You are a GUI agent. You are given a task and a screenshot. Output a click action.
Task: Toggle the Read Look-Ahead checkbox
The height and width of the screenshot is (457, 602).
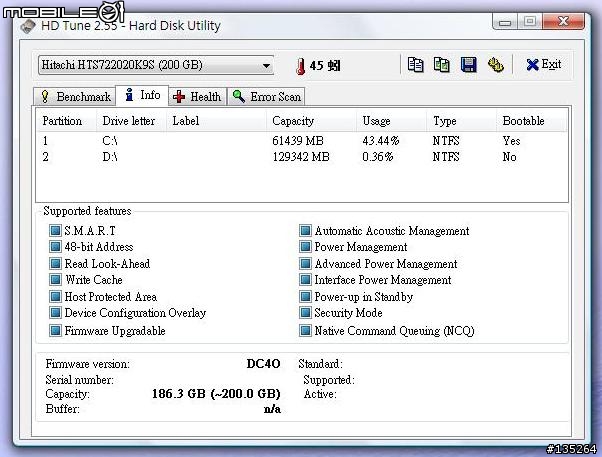point(55,263)
